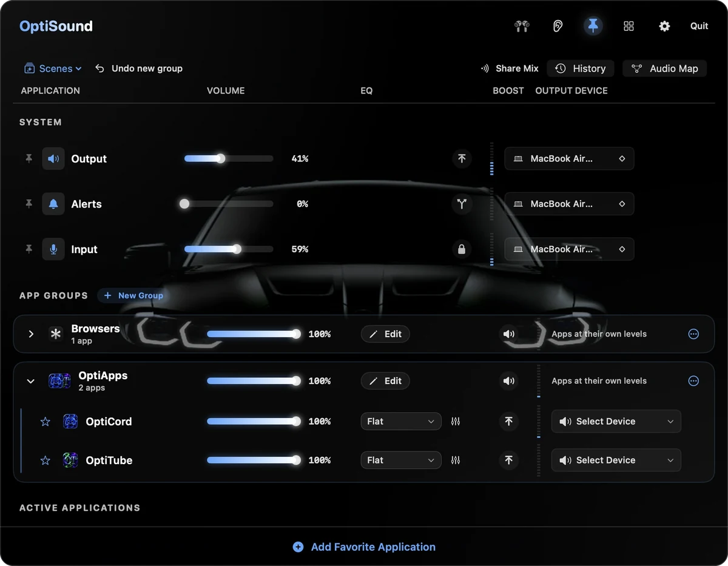Adjust OptiApps group volume slider
728x566 pixels.
click(254, 381)
